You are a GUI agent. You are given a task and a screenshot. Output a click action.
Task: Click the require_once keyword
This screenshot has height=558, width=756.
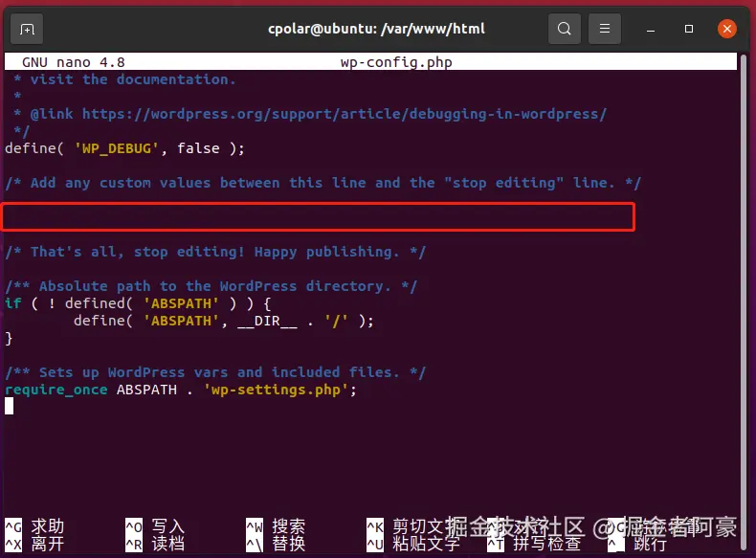(56, 390)
